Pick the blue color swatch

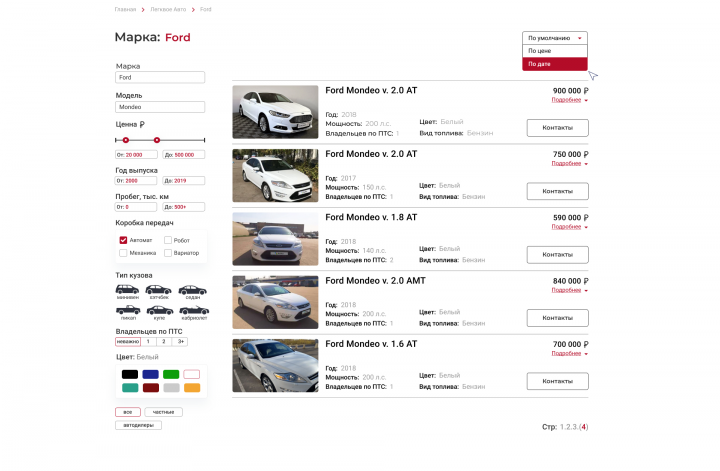[151, 375]
